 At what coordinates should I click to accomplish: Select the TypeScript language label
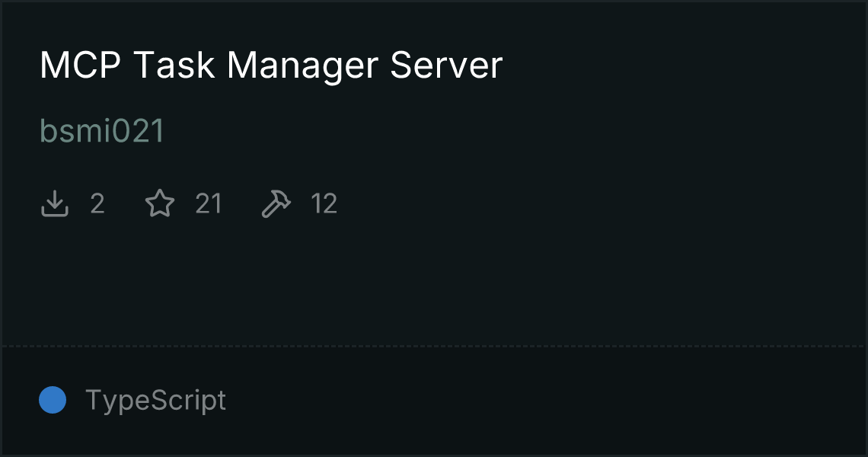tap(155, 400)
